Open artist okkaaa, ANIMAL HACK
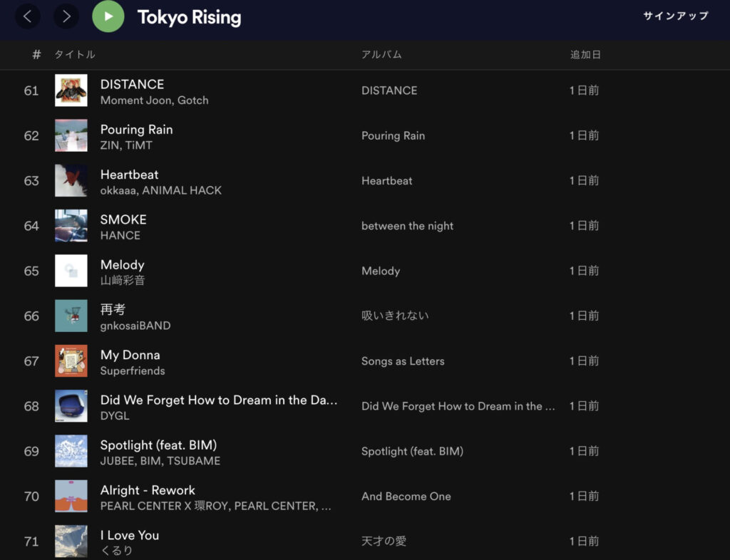 pyautogui.click(x=161, y=191)
